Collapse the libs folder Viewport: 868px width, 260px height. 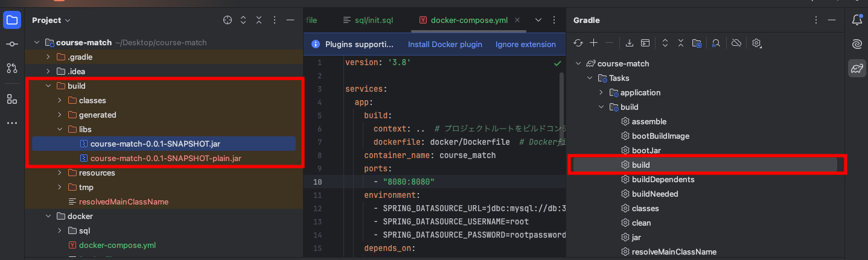click(60, 130)
